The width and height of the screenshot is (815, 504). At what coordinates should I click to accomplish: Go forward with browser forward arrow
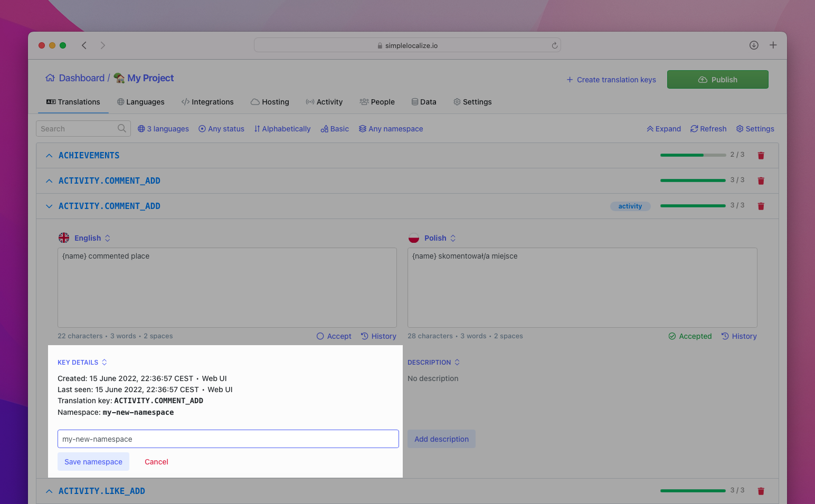pos(103,45)
